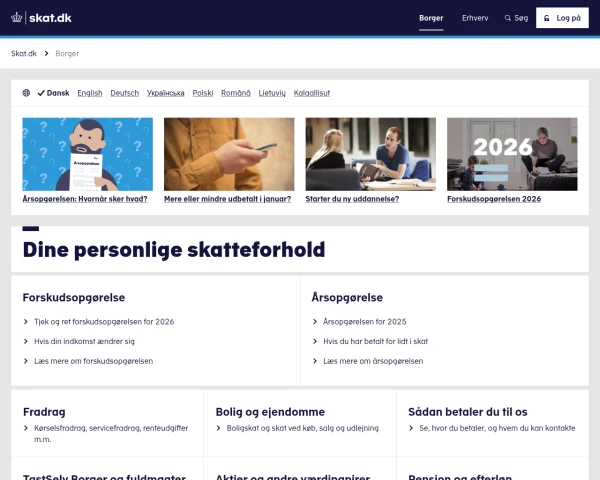Open the students studying image thumbnail
This screenshot has width=600, height=480.
click(370, 154)
